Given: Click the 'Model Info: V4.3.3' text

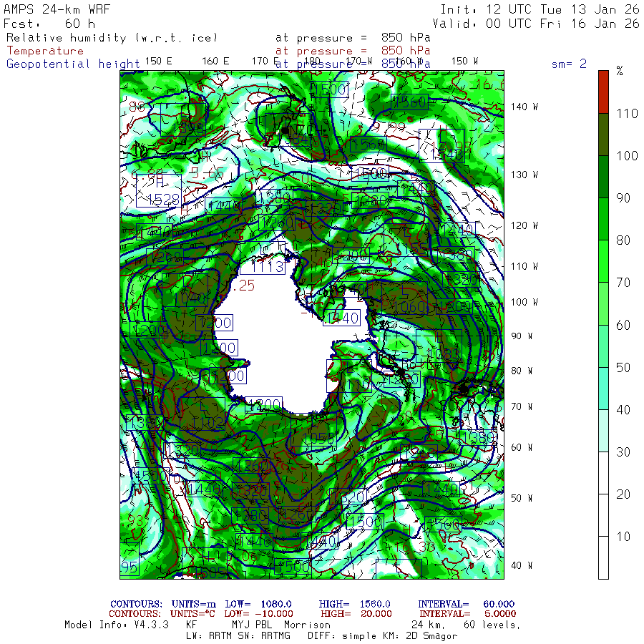Looking at the screenshot, I should pos(117,625).
